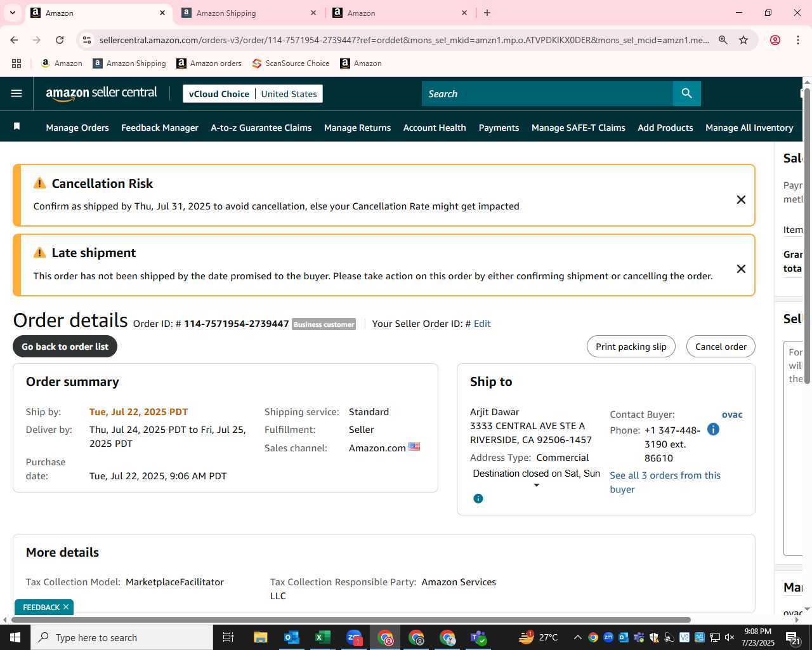Click Go back to order list button
The image size is (812, 650).
click(65, 347)
